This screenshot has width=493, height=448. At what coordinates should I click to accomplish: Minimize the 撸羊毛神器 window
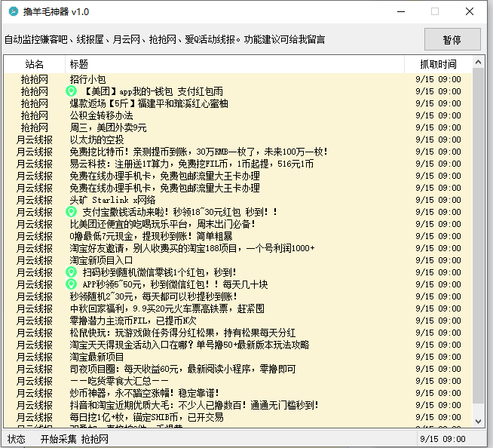[x=400, y=12]
